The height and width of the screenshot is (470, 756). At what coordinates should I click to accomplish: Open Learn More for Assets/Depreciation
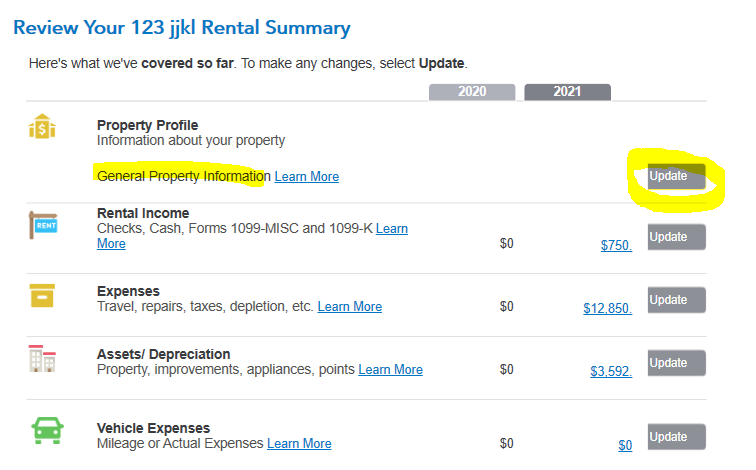pos(391,370)
